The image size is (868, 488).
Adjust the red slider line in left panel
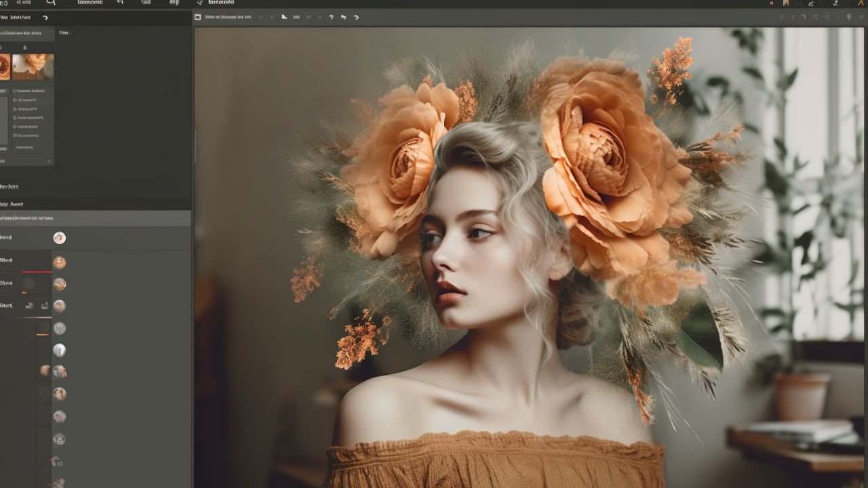[x=37, y=272]
